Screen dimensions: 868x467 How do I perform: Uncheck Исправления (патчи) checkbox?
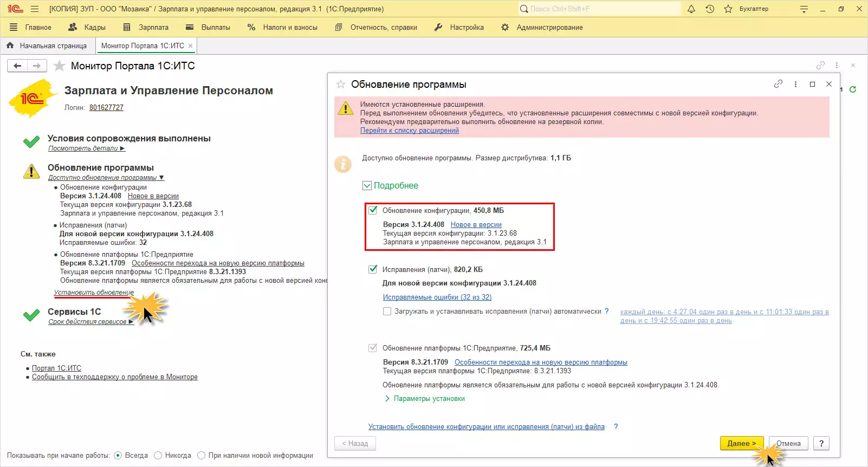(x=373, y=269)
